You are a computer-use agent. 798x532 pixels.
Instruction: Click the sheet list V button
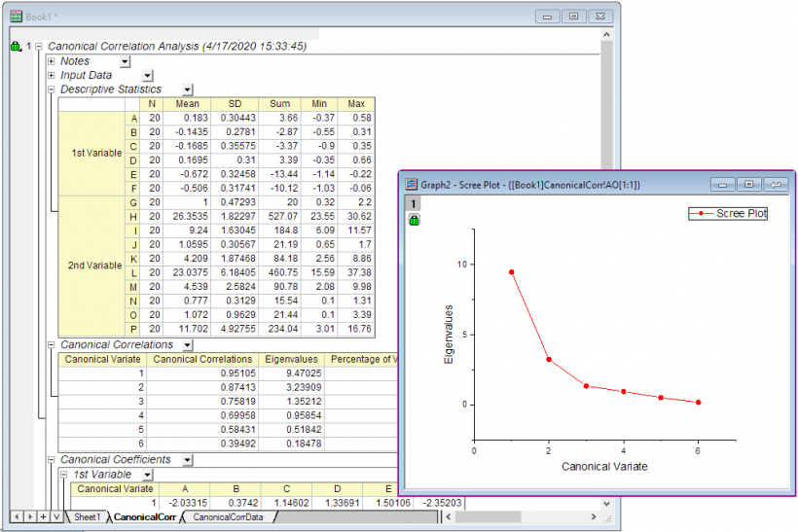pos(56,517)
